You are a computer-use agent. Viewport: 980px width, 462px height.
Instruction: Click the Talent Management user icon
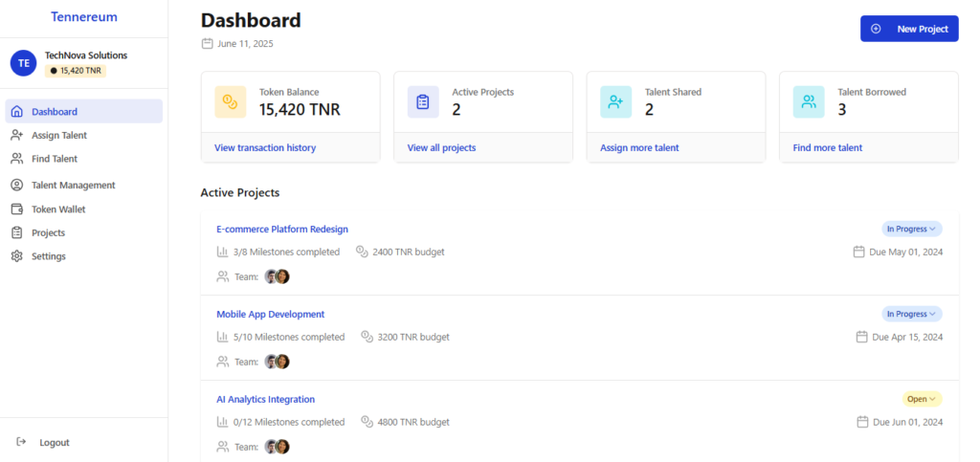pyautogui.click(x=17, y=185)
